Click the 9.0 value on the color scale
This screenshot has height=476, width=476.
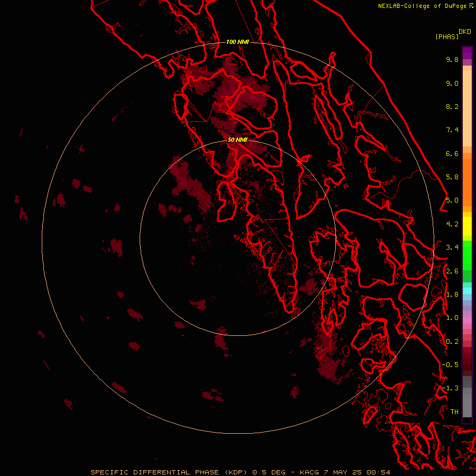[x=452, y=83]
